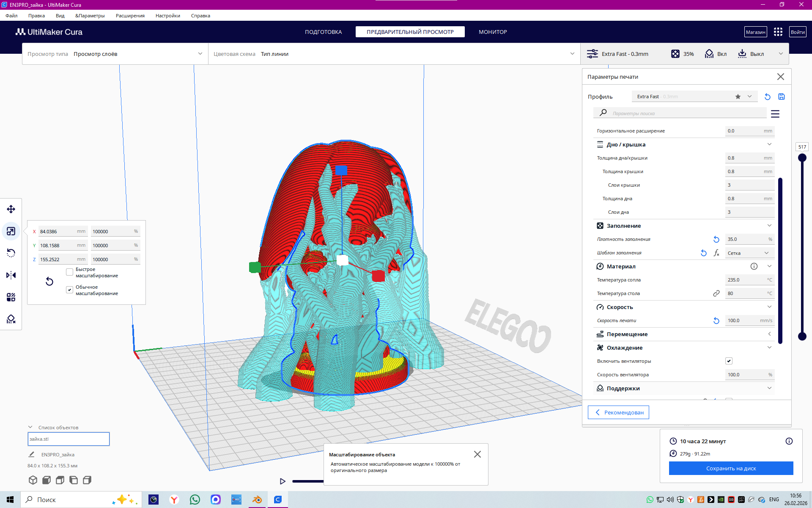Screen dimensions: 812x508
Task: Click the top layer slider handle
Action: coord(802,158)
